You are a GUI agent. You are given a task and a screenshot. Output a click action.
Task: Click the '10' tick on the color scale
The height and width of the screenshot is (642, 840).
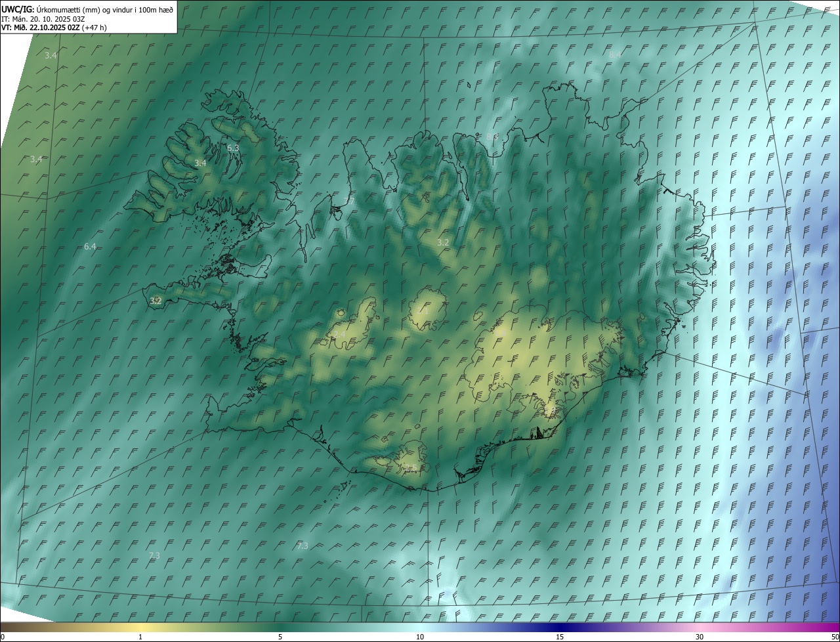[x=420, y=637]
